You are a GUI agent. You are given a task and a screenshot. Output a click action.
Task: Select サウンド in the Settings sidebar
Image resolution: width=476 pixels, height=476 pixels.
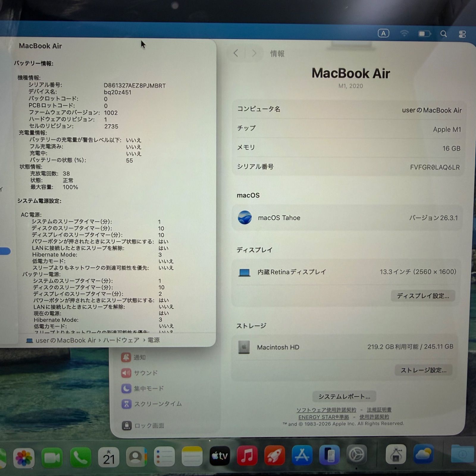(139, 373)
